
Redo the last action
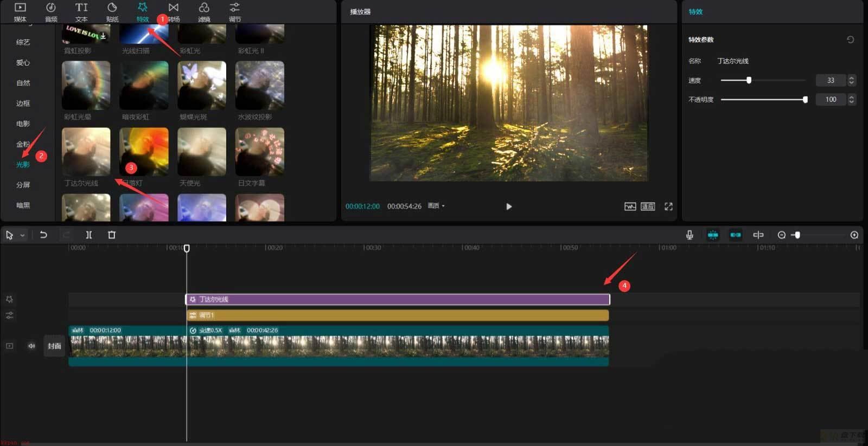tap(66, 235)
